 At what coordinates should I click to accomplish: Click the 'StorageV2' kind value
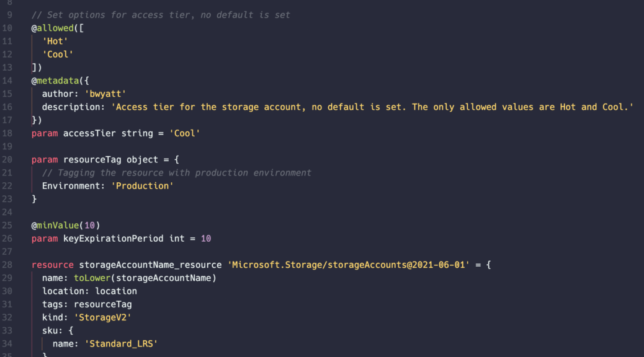coord(102,317)
